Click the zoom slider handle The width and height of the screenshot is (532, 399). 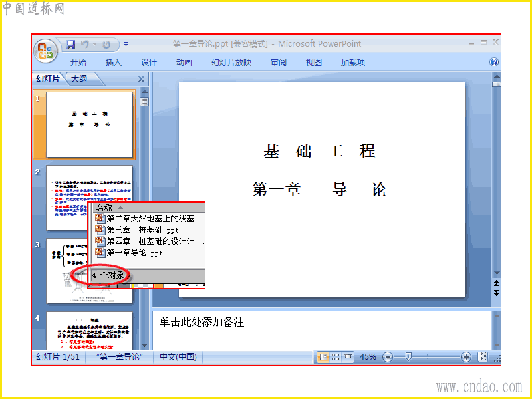(409, 357)
